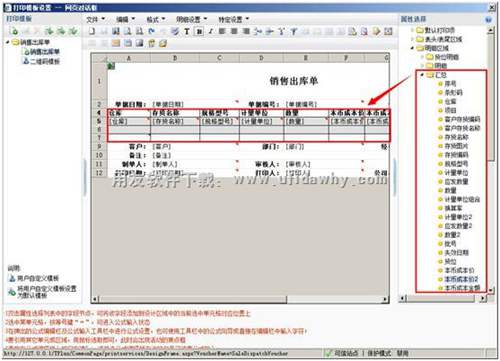Select the 应发数量 field
The width and height of the screenshot is (500, 361).
coord(456,182)
